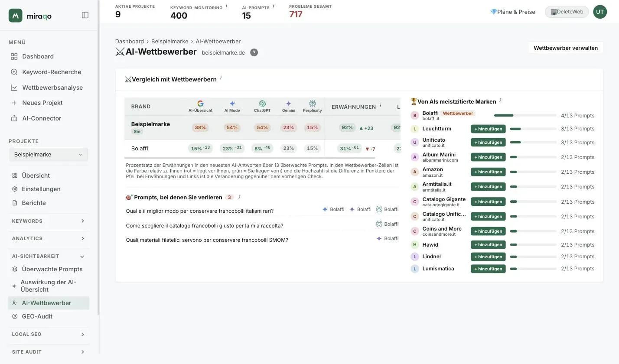The width and height of the screenshot is (619, 364).
Task: Click the AI Mode column icon
Action: pos(232,104)
